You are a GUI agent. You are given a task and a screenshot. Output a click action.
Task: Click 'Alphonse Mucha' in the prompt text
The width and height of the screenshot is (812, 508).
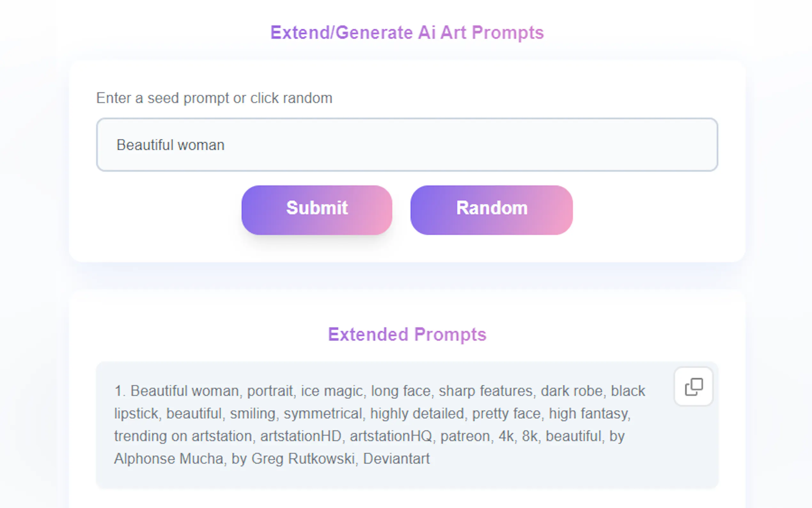pyautogui.click(x=168, y=459)
